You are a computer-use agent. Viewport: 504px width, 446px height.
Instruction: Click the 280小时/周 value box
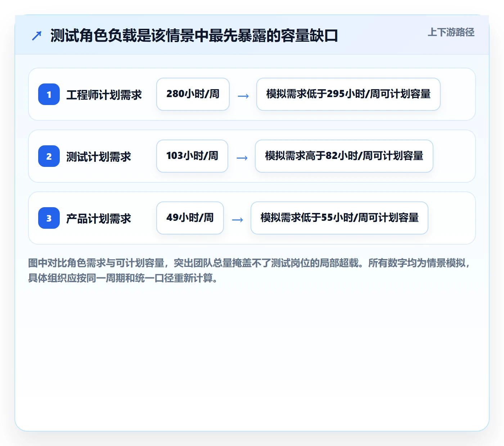(193, 94)
